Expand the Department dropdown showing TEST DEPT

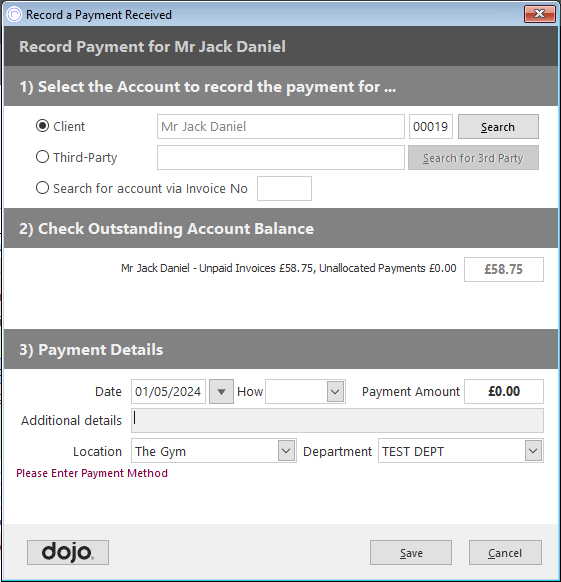tap(533, 451)
